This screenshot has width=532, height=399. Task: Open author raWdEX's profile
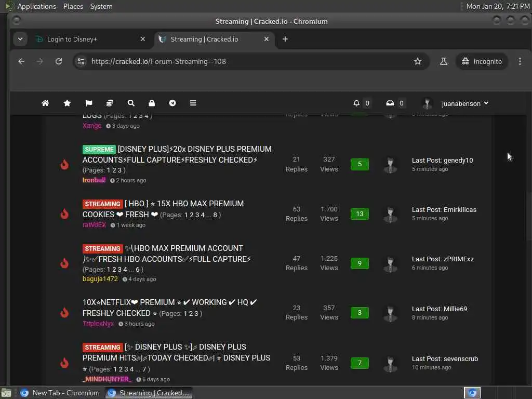(x=95, y=225)
